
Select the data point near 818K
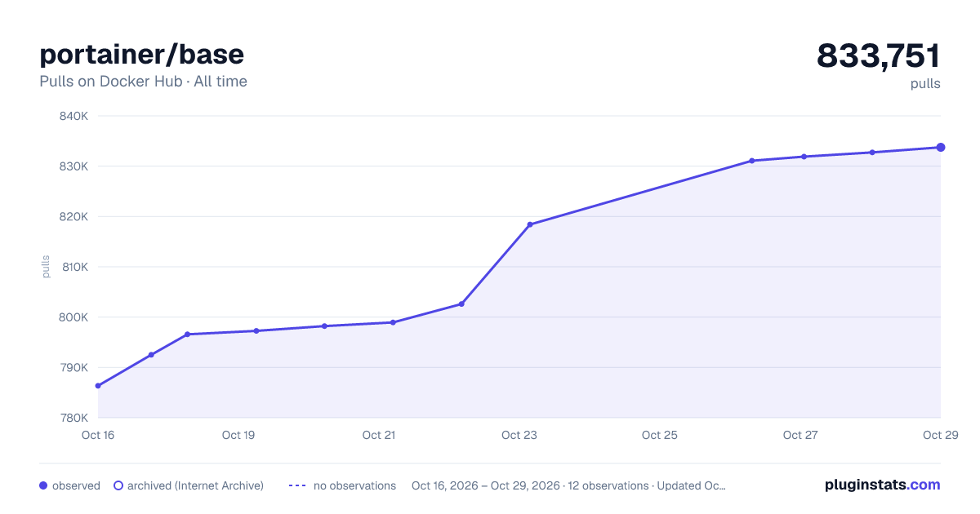pos(530,224)
